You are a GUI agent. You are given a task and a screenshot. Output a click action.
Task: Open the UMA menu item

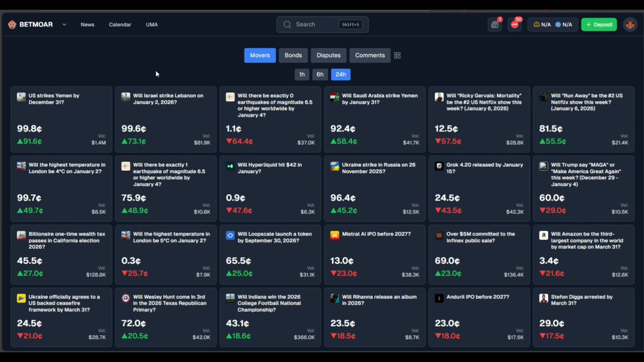[152, 25]
